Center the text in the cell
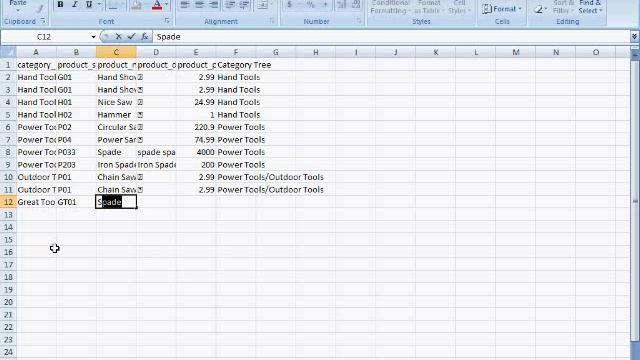The image size is (640, 360). [199, 4]
